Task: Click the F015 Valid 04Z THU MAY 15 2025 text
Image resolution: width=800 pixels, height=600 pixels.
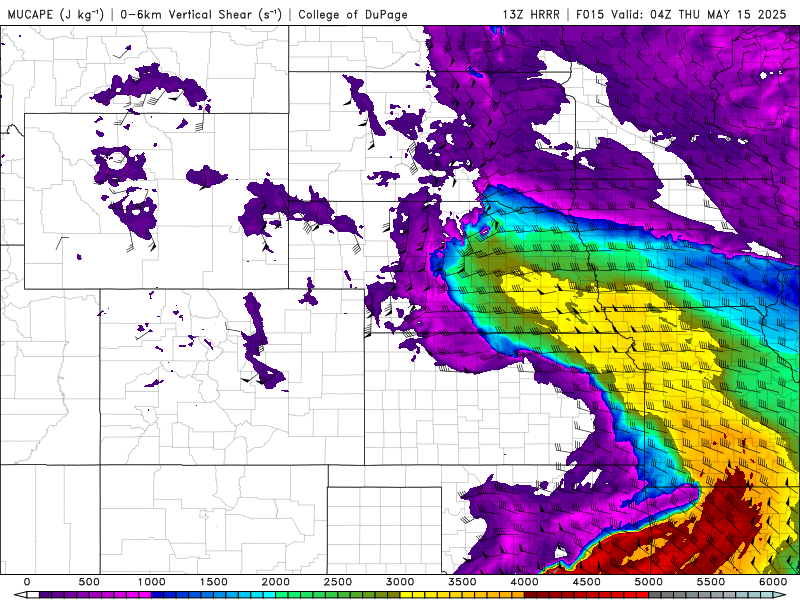Action: (681, 14)
